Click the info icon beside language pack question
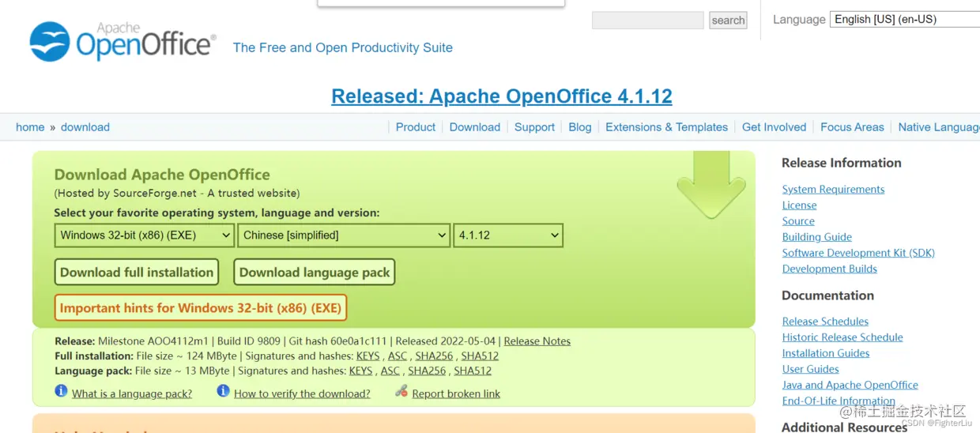The image size is (980, 433). [61, 391]
